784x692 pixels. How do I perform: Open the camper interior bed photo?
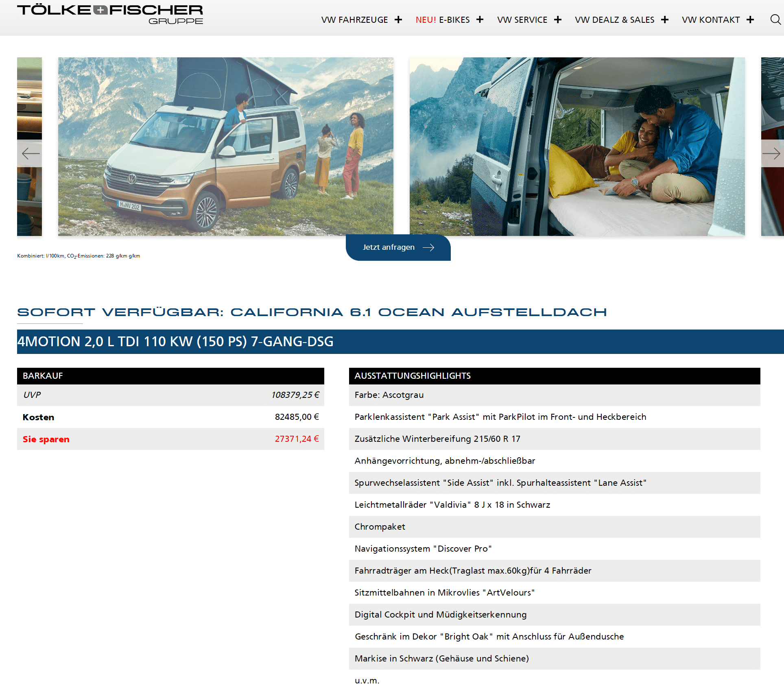577,146
